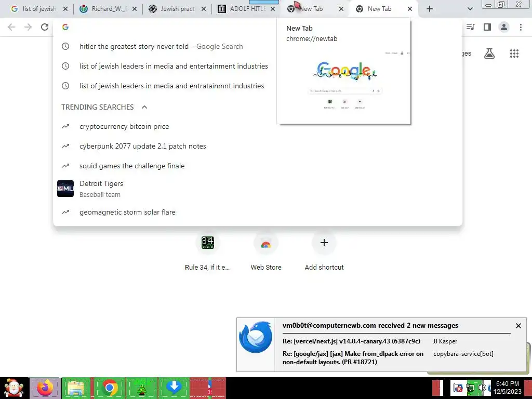The image size is (532, 399).
Task: Choose 'cyberpunk 2077 update 2.1 patch notes'
Action: (x=258, y=146)
